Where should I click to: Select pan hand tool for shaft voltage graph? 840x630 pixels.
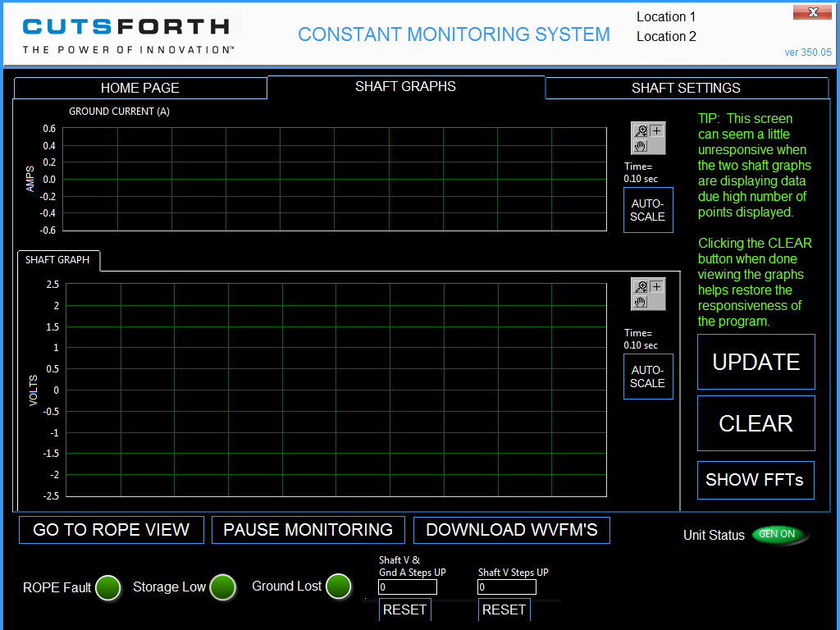coord(641,302)
